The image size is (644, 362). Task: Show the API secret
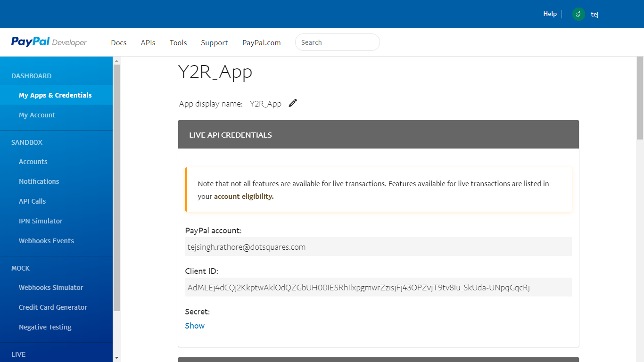[x=195, y=326]
